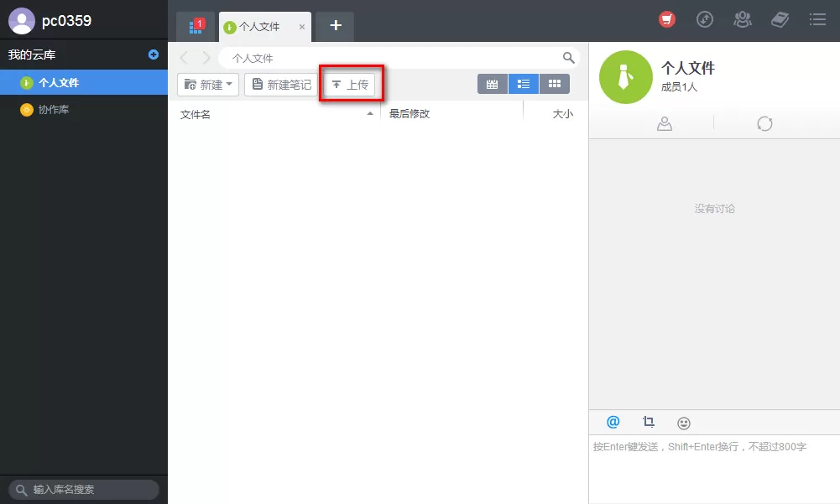
Task: Open the members tab icon
Action: [x=665, y=124]
